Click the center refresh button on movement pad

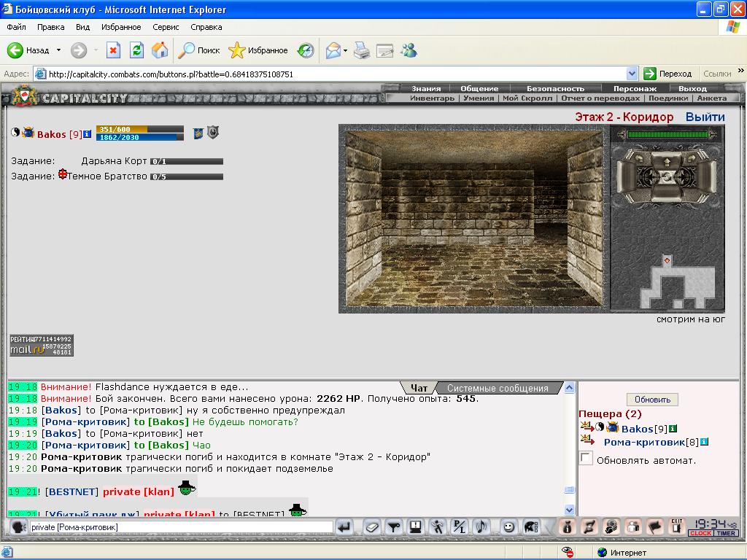pyautogui.click(x=667, y=176)
